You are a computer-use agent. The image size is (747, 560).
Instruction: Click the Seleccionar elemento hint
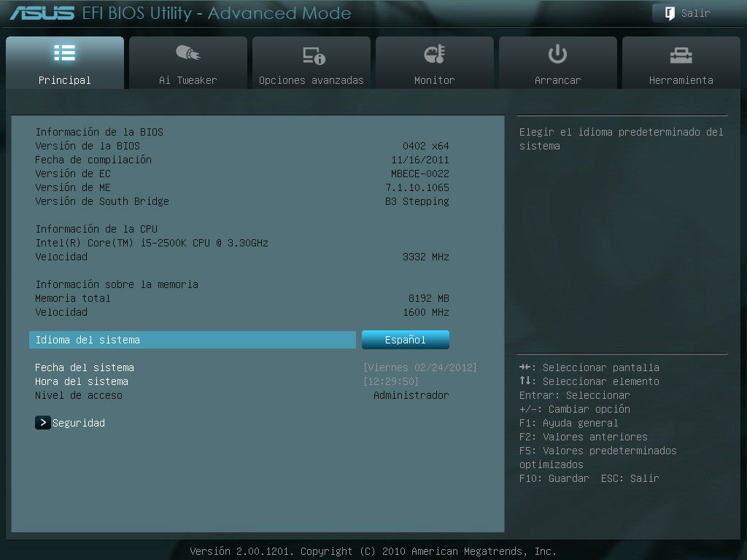pos(589,381)
